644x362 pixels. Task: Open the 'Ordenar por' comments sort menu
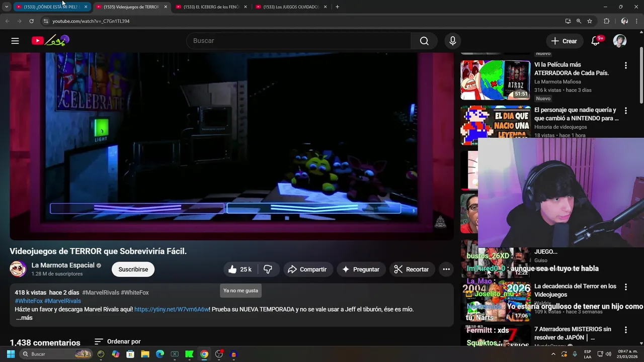click(117, 341)
